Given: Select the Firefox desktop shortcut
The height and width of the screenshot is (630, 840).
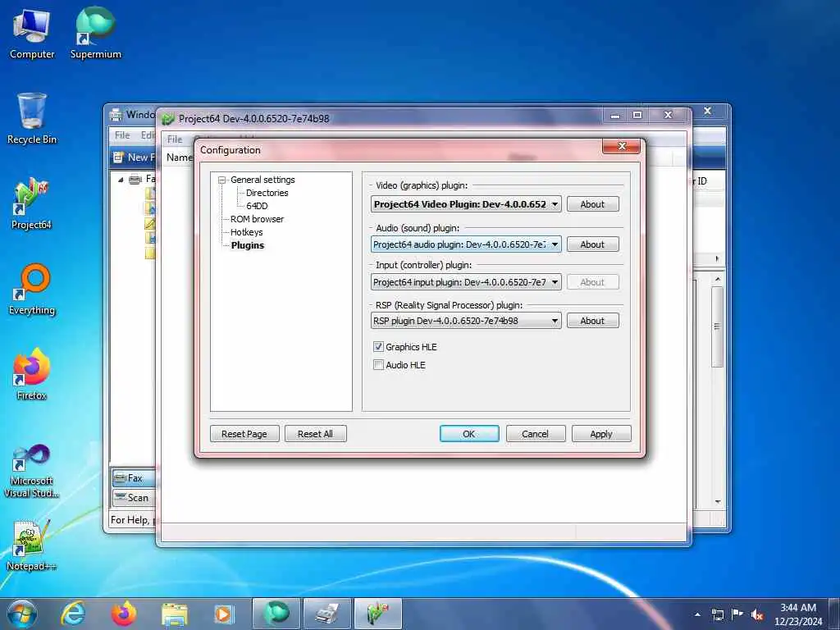Looking at the screenshot, I should pos(32,374).
